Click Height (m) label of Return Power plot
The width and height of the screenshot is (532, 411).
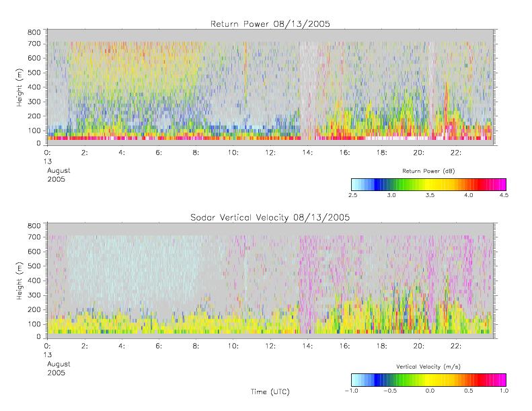click(x=20, y=87)
